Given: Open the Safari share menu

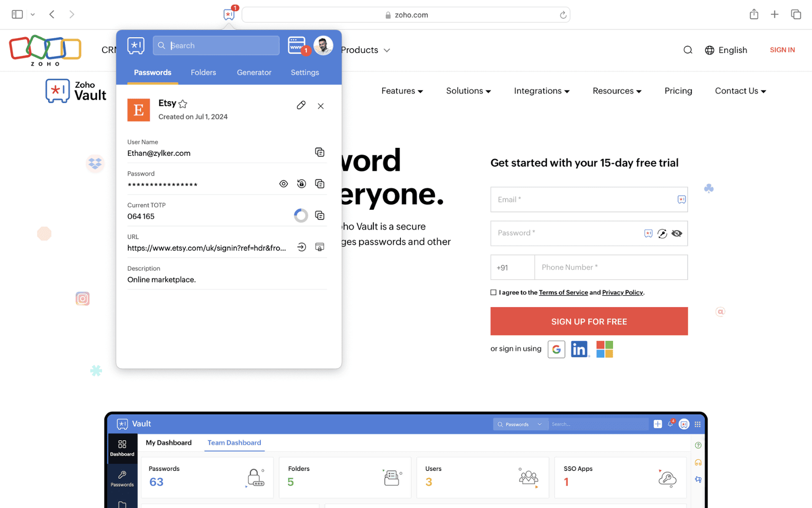Looking at the screenshot, I should pos(754,14).
